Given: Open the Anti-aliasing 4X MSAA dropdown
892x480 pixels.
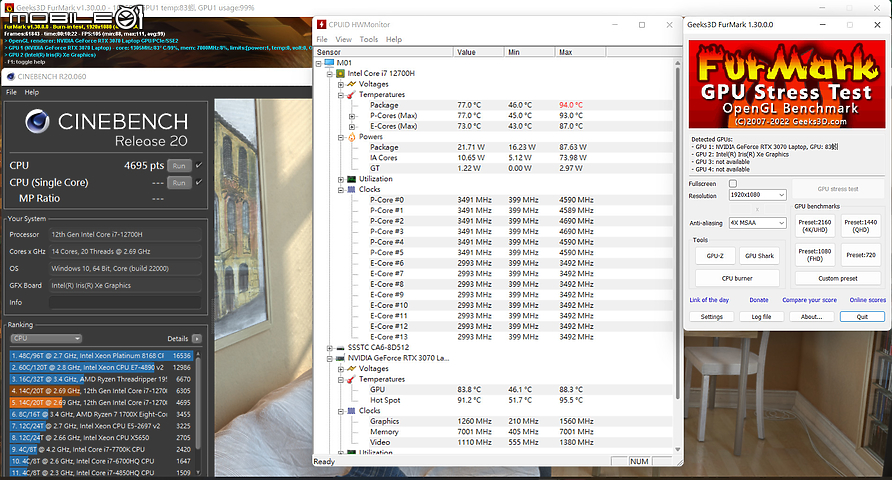Looking at the screenshot, I should coord(758,223).
